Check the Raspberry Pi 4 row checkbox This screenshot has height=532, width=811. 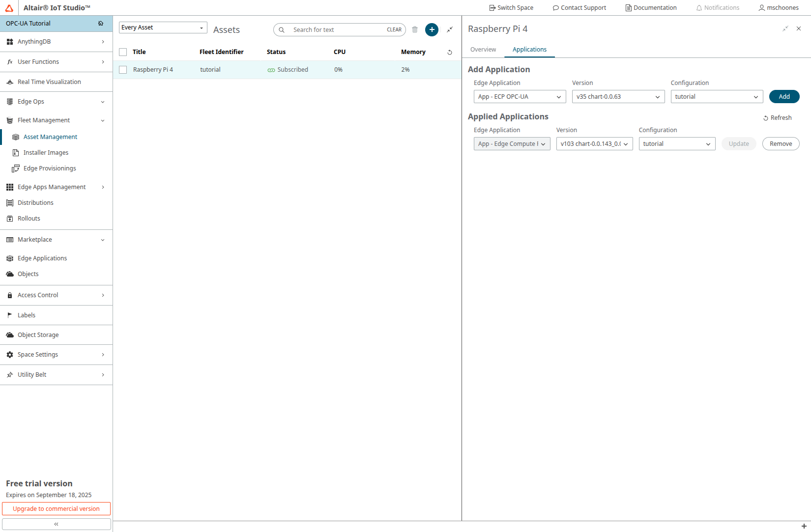tap(123, 70)
